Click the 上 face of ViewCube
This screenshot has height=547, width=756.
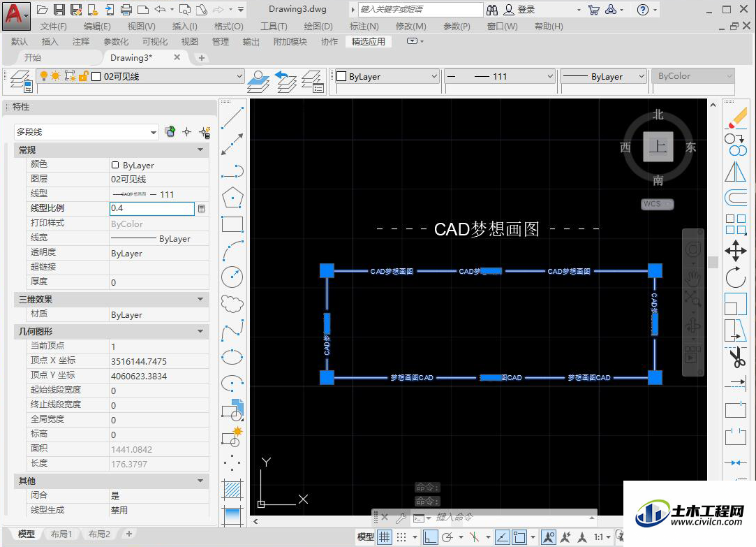(x=658, y=147)
